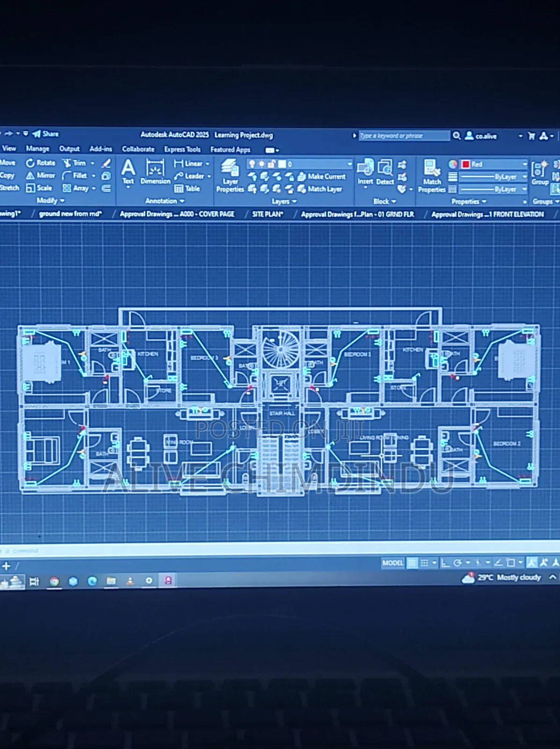Image resolution: width=560 pixels, height=749 pixels.
Task: Select the Scale tool
Action: tap(39, 188)
